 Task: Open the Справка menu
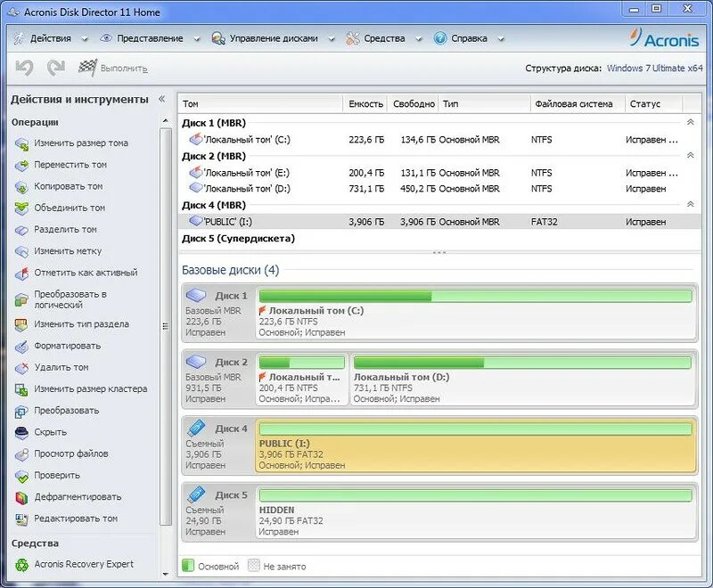point(469,38)
